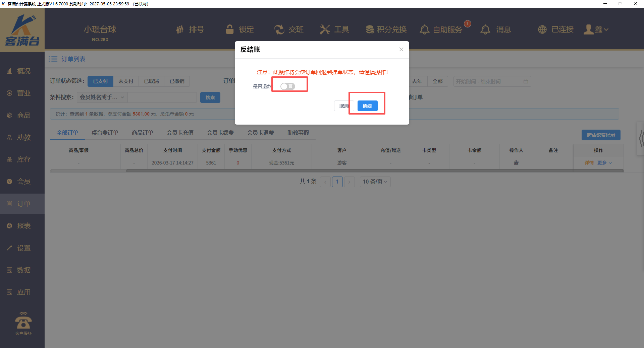Select 已取消 order status filter

[x=151, y=81]
